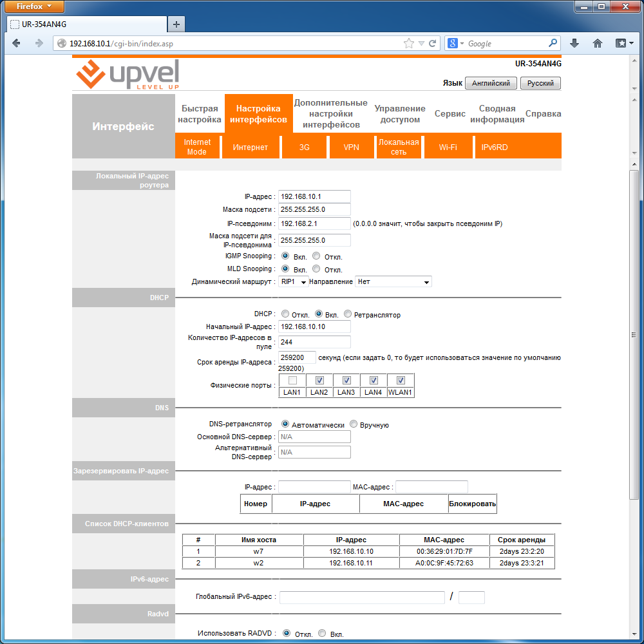Select the Internet Mode sub-tab
Viewport: 644px width, 644px height.
coord(197,147)
